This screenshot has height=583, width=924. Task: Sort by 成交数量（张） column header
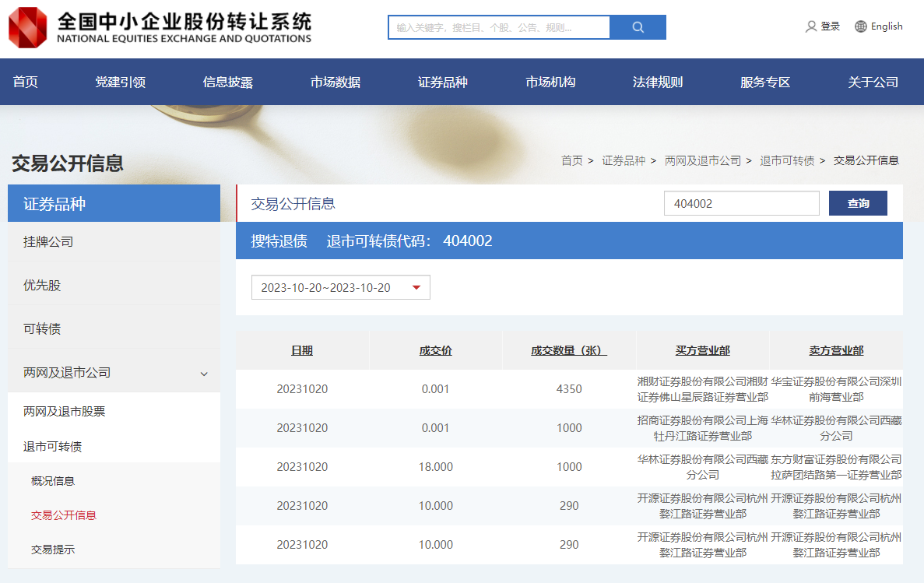569,350
